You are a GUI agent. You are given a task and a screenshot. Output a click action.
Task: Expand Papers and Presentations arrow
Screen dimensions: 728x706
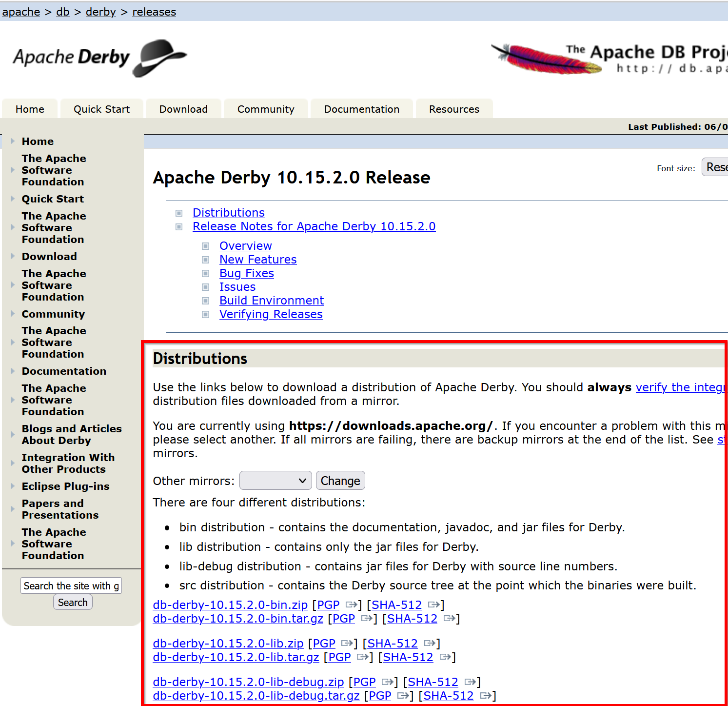(13, 509)
